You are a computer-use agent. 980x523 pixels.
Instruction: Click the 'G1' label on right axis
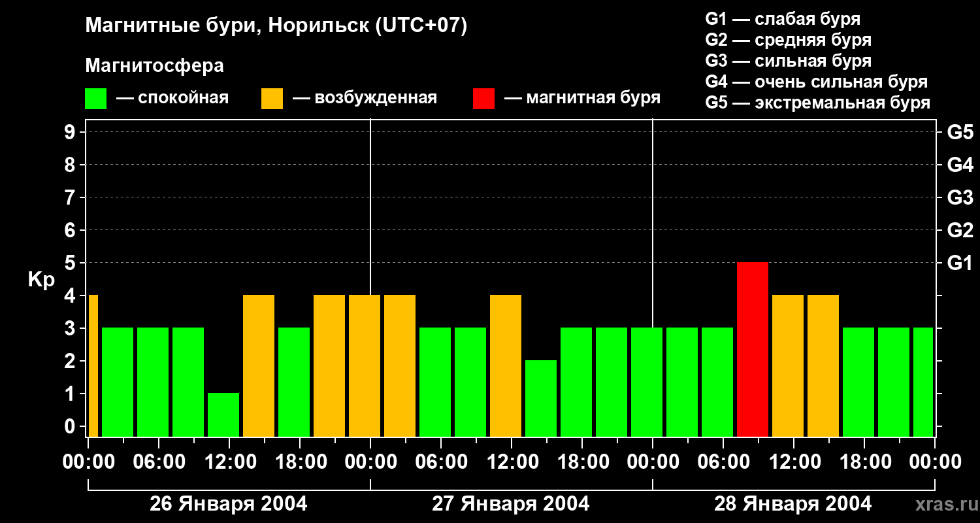(x=960, y=263)
